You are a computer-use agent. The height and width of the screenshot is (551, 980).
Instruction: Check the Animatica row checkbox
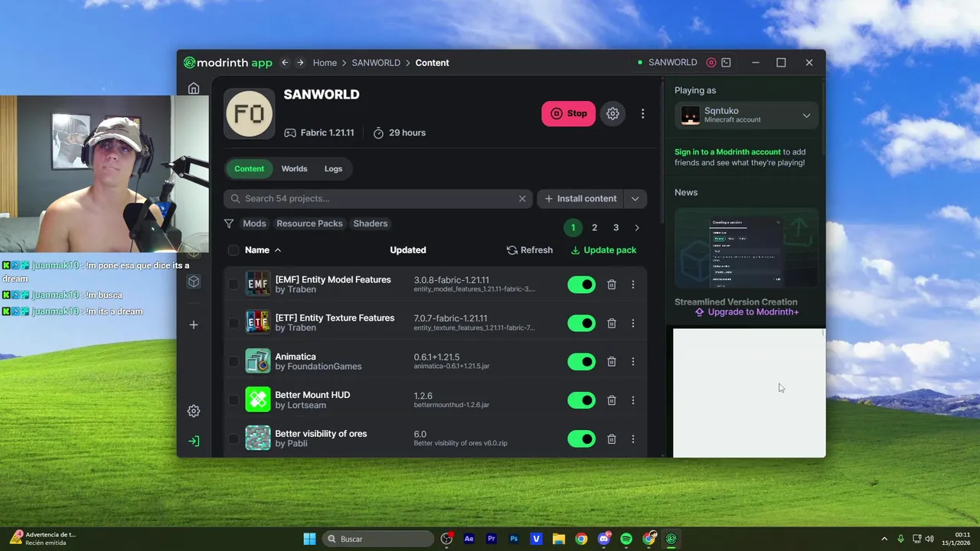234,361
